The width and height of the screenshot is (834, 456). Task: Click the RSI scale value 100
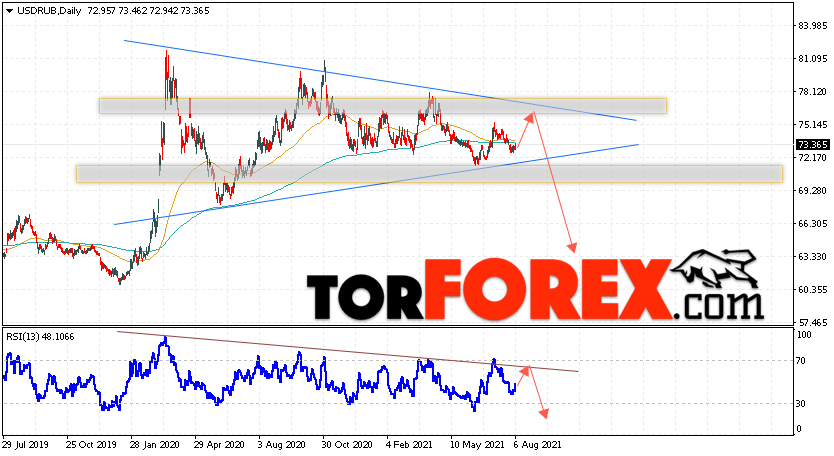pos(804,335)
